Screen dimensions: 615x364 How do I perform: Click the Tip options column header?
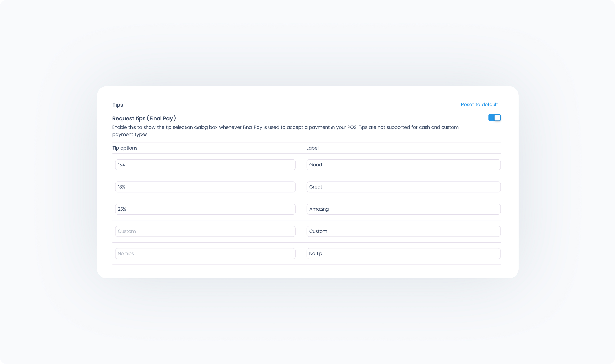(125, 148)
